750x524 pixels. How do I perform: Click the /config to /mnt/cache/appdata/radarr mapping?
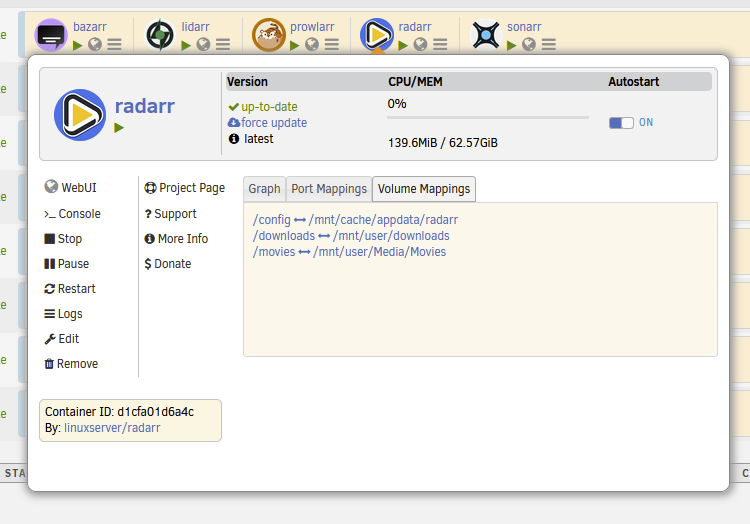355,220
